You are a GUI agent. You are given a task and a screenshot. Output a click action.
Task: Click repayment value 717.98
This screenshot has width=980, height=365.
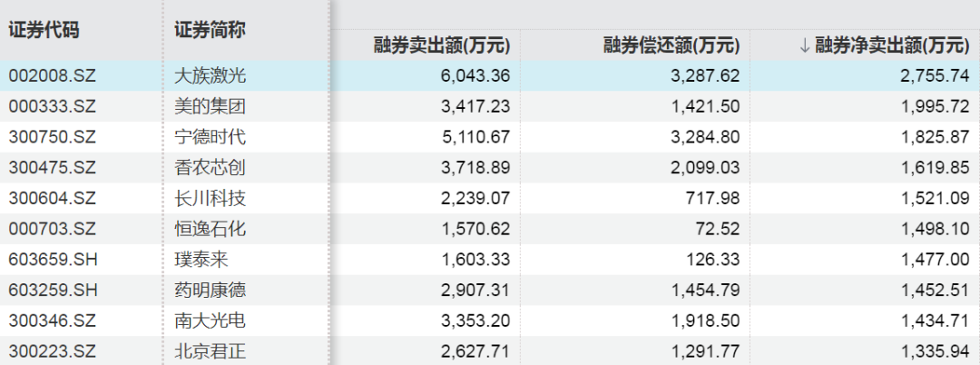pyautogui.click(x=713, y=199)
